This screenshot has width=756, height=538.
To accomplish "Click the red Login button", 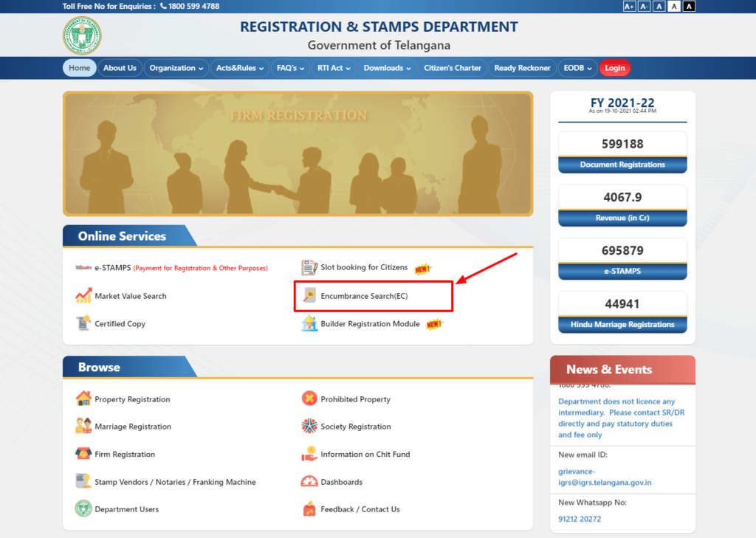I will 614,67.
